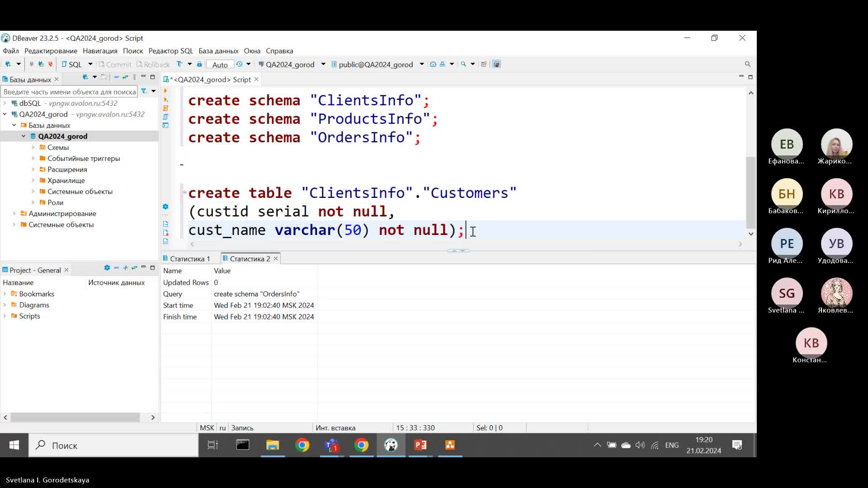This screenshot has width=868, height=488.
Task: Expand the Администрирование node
Action: 14,213
